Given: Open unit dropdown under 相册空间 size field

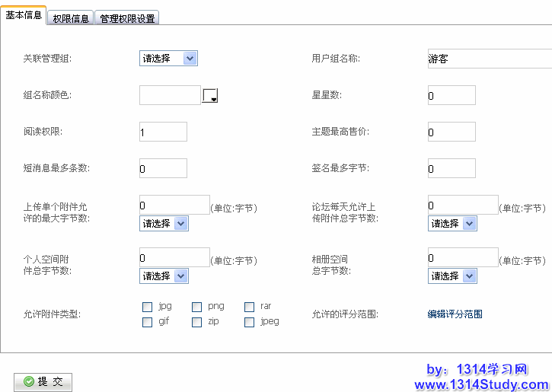Looking at the screenshot, I should tap(452, 276).
